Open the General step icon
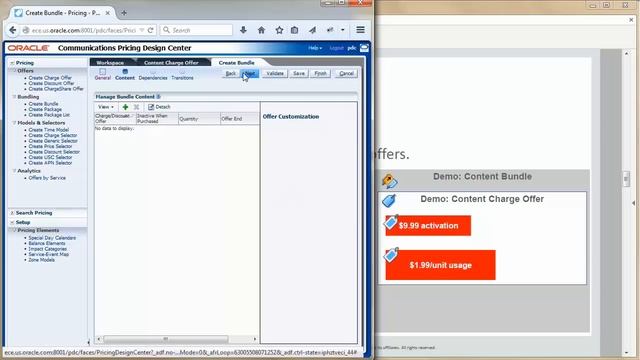 coord(102,72)
